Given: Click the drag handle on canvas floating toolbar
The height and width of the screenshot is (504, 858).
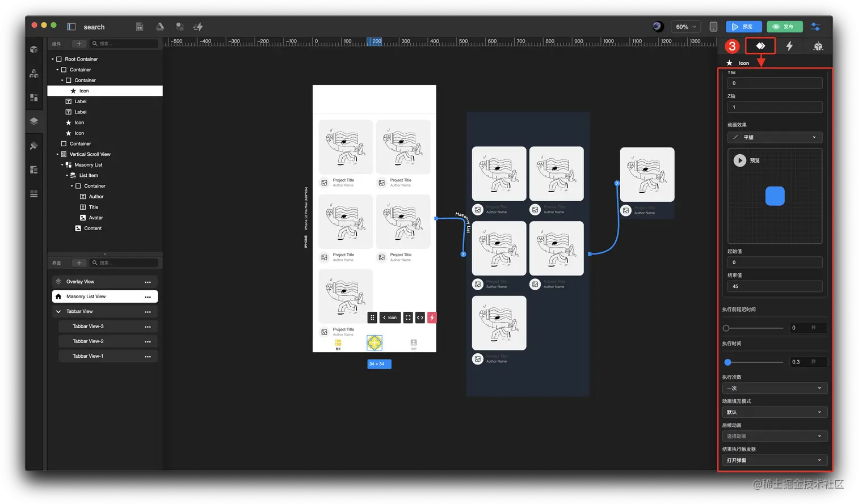Looking at the screenshot, I should point(372,317).
